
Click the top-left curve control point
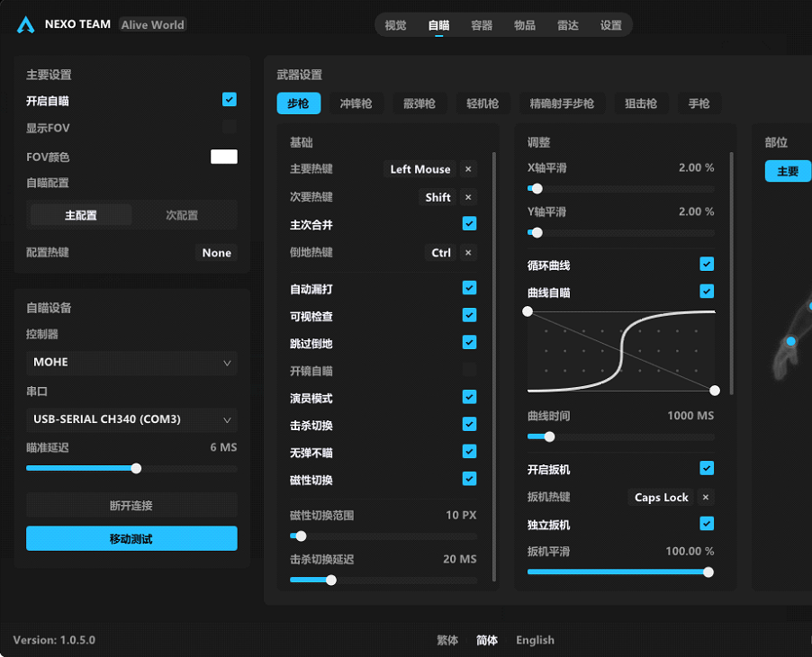tap(528, 311)
